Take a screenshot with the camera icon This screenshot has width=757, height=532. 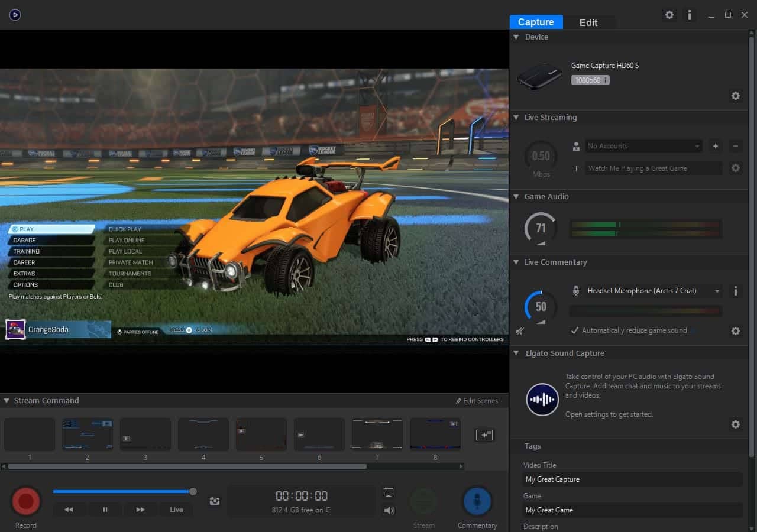[x=215, y=501]
